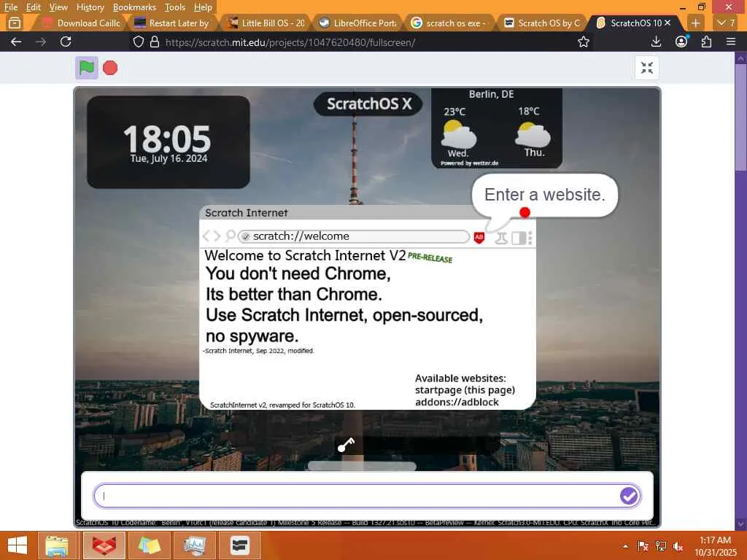Viewport: 747px width, 560px height.
Task: Open Firefox hamburger application menu
Action: (x=731, y=42)
